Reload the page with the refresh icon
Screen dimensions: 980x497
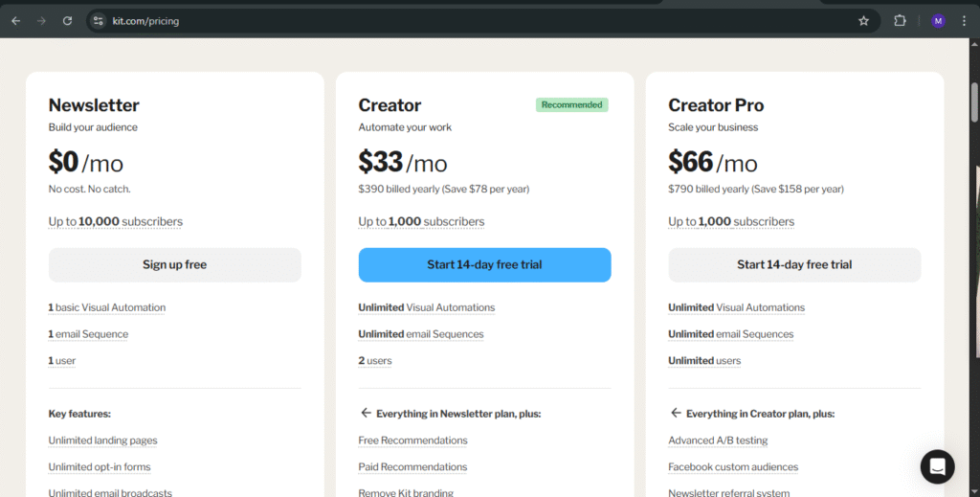pyautogui.click(x=68, y=21)
